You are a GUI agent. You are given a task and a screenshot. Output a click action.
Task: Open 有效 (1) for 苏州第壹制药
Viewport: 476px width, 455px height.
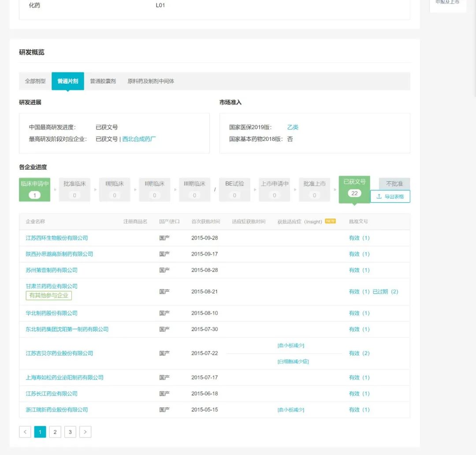360,270
